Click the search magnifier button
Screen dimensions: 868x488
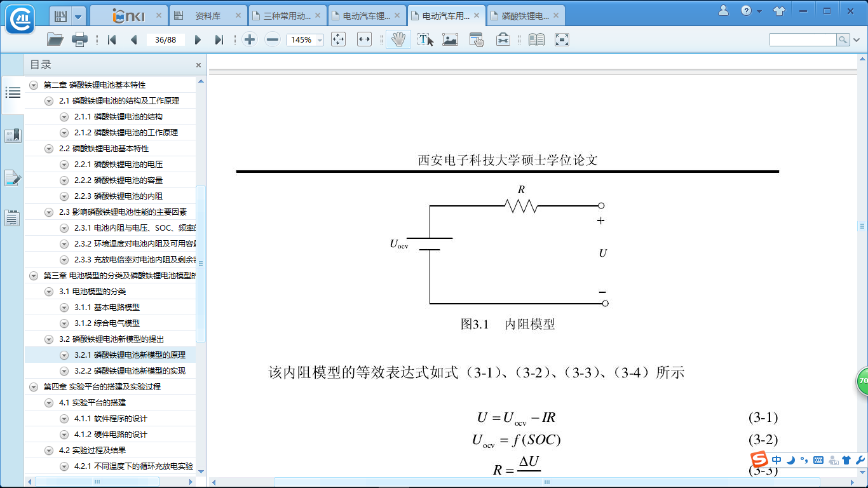coord(842,39)
